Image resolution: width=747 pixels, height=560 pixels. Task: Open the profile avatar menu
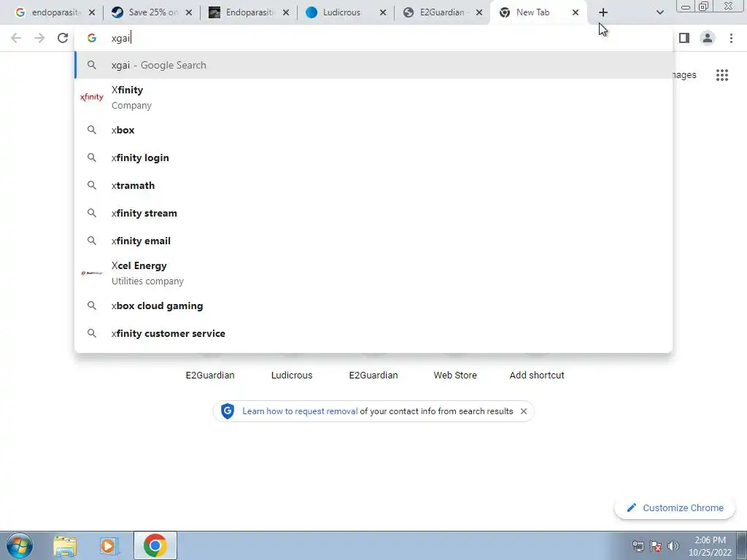tap(708, 38)
